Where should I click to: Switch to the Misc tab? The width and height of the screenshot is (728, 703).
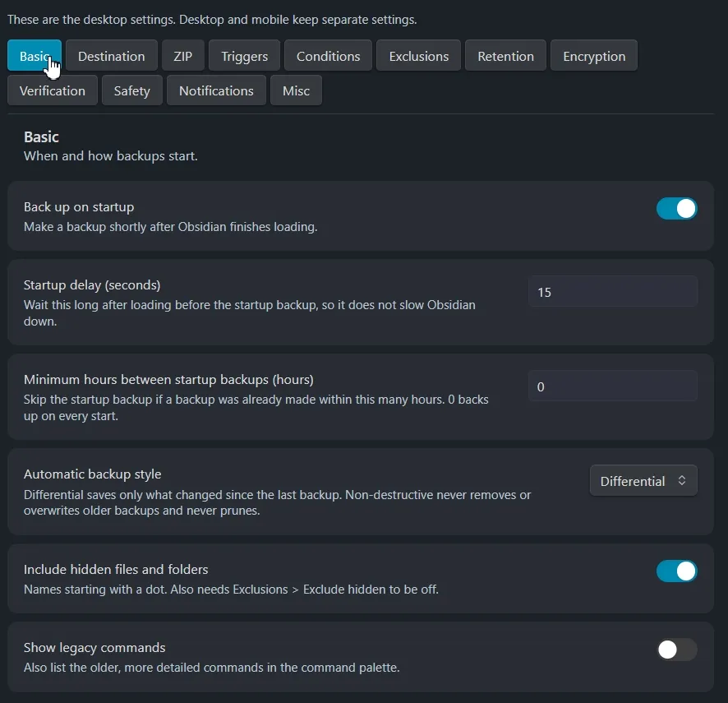click(x=296, y=90)
